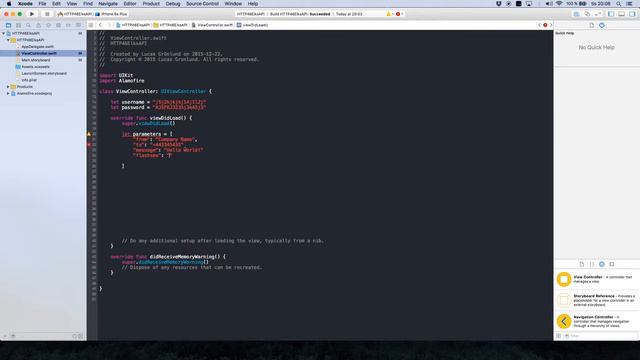The height and width of the screenshot is (360, 640).
Task: Open the Wi-Fi status menu
Action: pos(559,4)
